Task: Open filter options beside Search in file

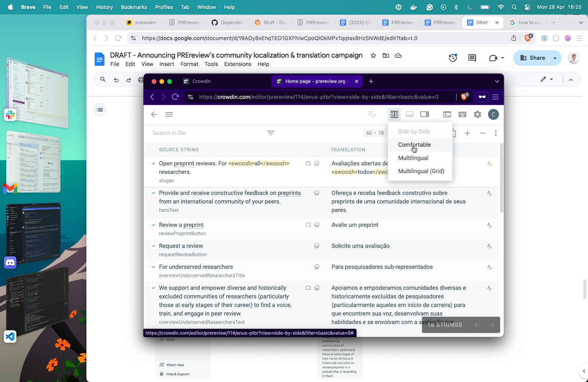Action: tap(270, 133)
